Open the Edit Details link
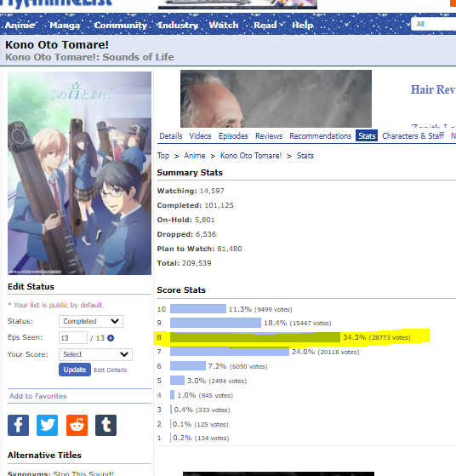 click(x=110, y=370)
